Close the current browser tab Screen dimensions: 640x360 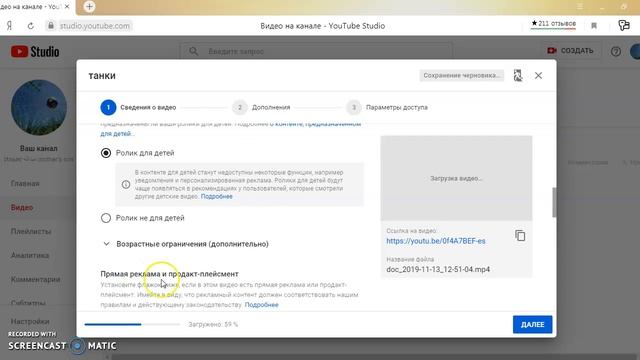tap(67, 7)
